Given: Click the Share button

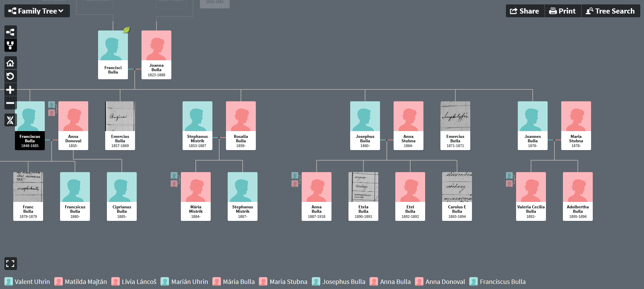Looking at the screenshot, I should point(525,11).
